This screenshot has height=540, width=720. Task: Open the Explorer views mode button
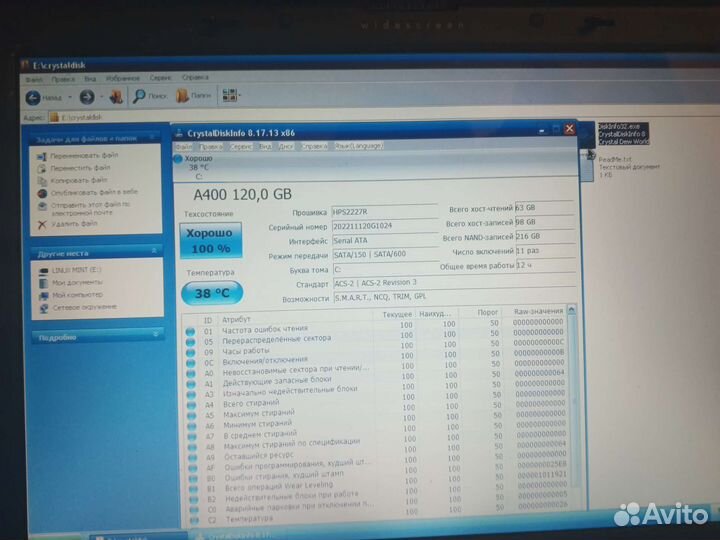pos(231,95)
